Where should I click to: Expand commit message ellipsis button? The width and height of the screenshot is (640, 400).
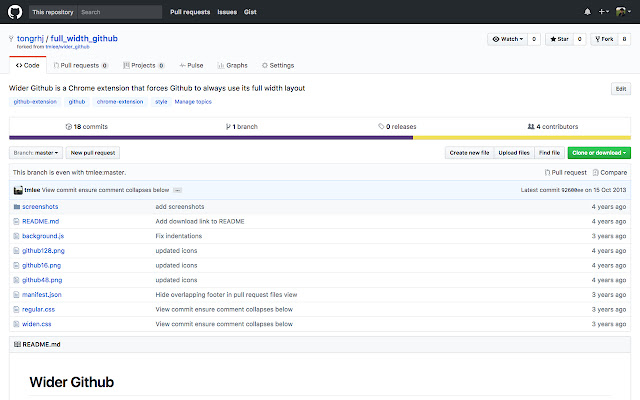(x=178, y=190)
